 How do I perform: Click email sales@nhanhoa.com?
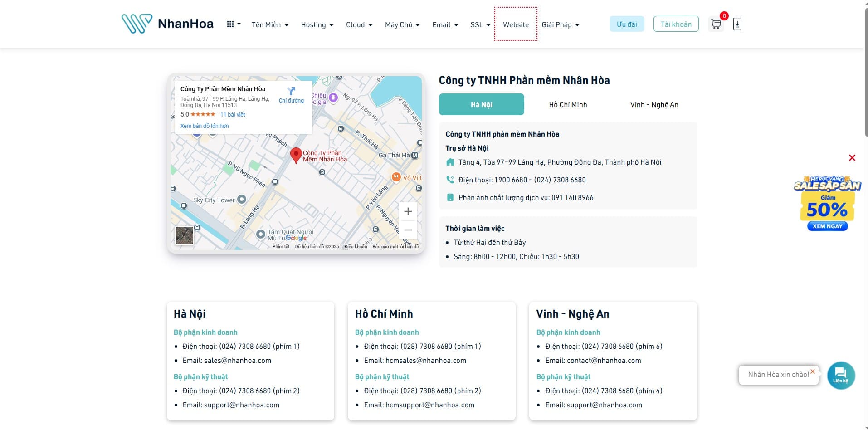coord(238,361)
